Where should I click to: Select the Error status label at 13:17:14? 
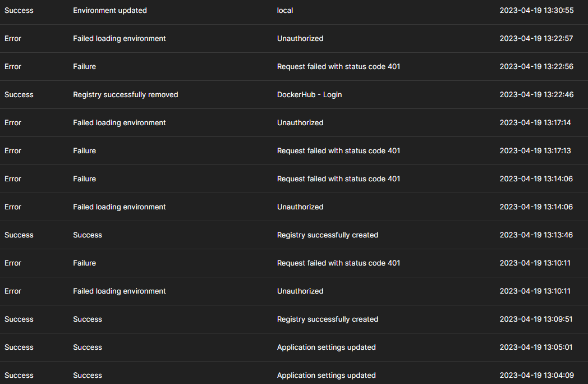tap(12, 122)
